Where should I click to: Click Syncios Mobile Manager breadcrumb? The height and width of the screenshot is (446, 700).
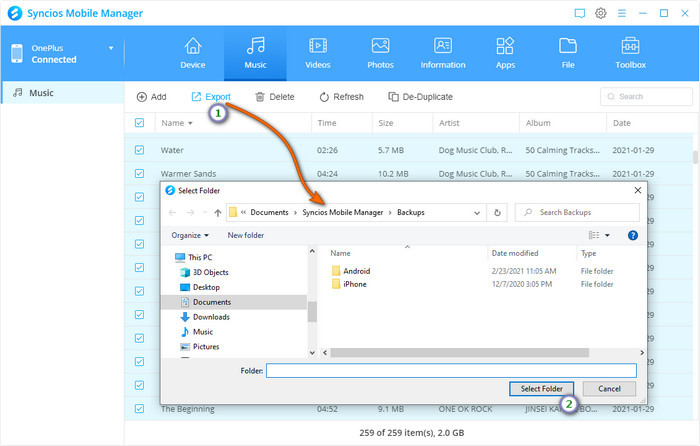[342, 213]
